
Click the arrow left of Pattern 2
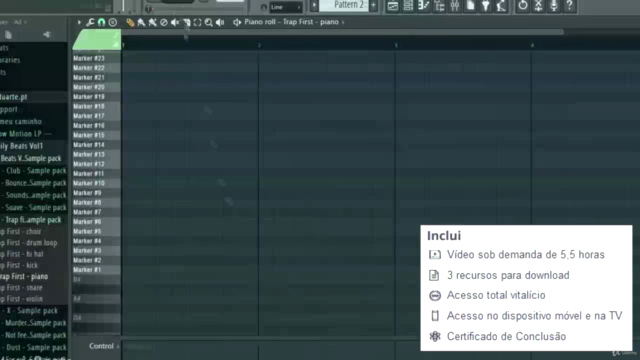click(314, 5)
